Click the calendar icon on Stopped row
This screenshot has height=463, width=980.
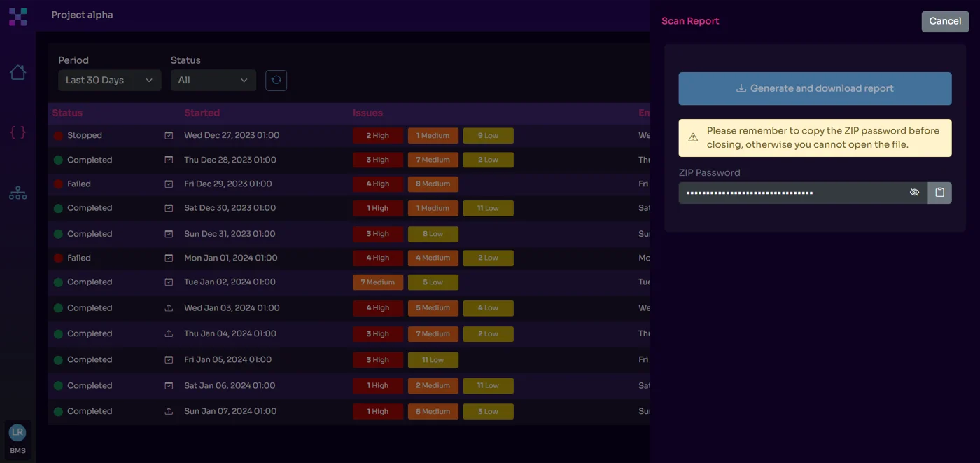click(x=168, y=134)
